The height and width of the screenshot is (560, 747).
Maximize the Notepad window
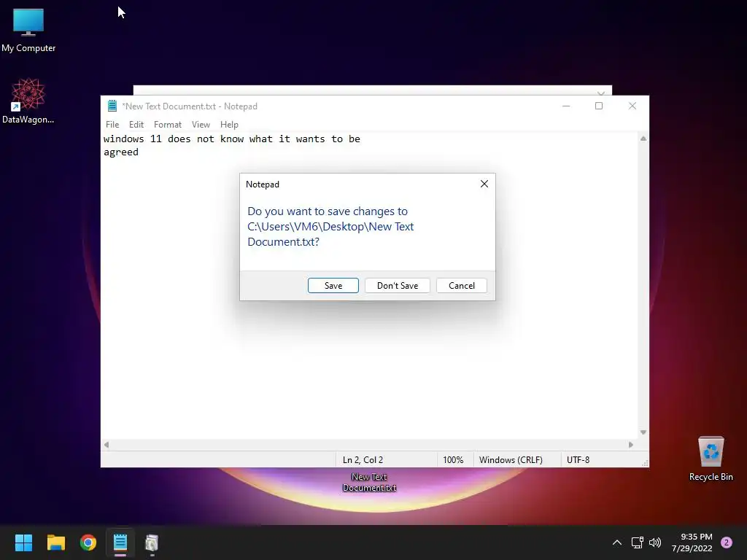point(599,106)
